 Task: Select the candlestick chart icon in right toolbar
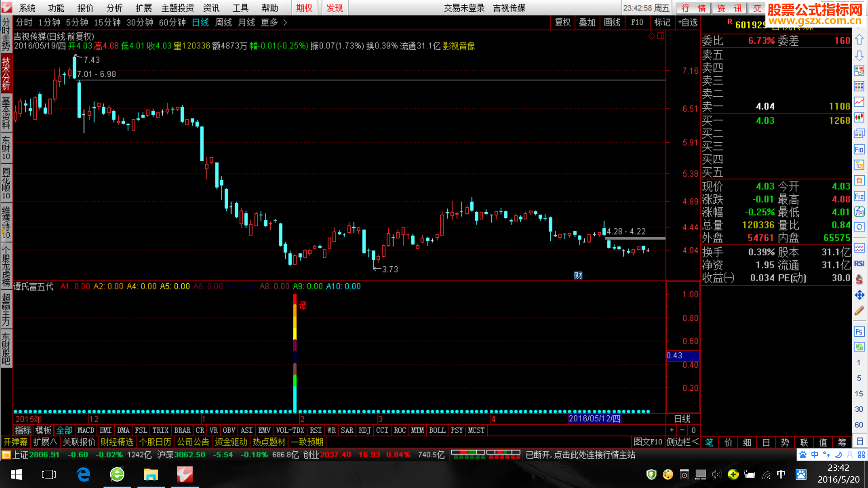click(x=859, y=118)
